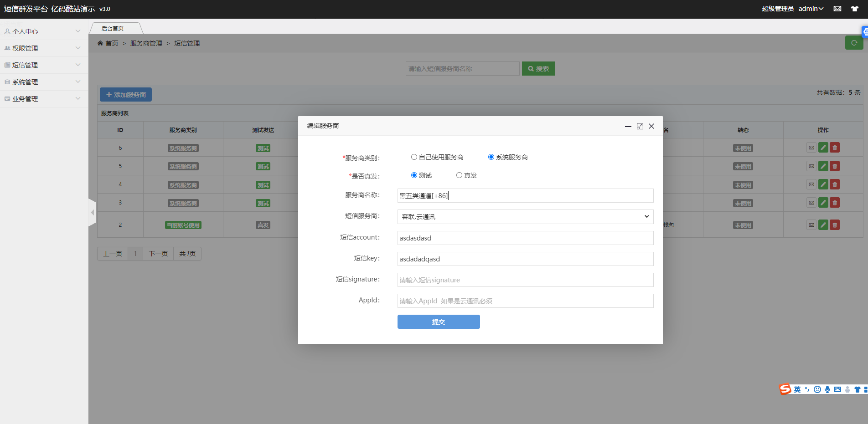Click the mail envelope icon in header
The height and width of the screenshot is (424, 868).
(x=837, y=9)
